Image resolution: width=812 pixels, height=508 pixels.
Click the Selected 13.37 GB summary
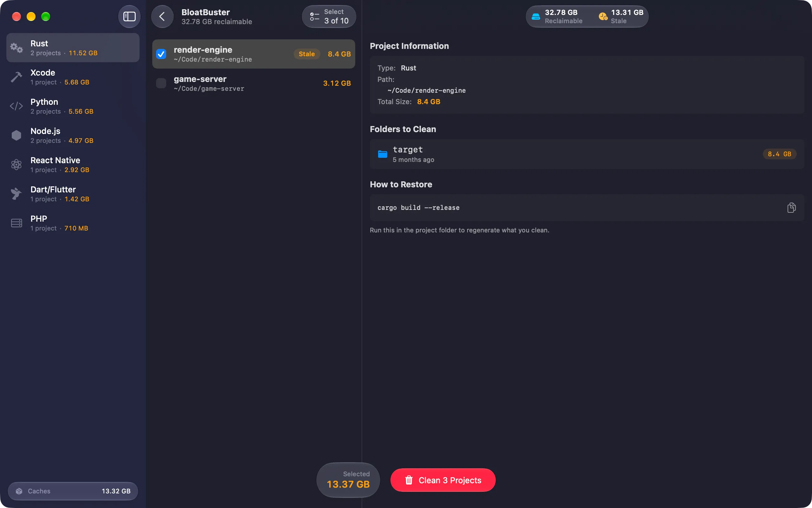348,480
